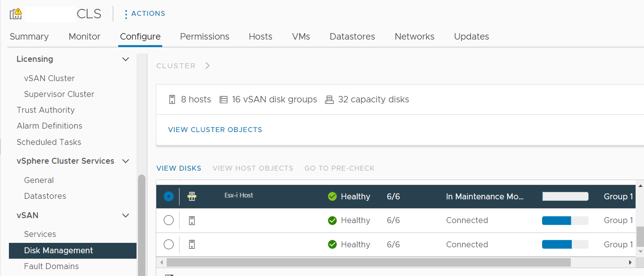Click VIEW DISKS link
Viewport: 644px width, 276px height.
point(179,168)
